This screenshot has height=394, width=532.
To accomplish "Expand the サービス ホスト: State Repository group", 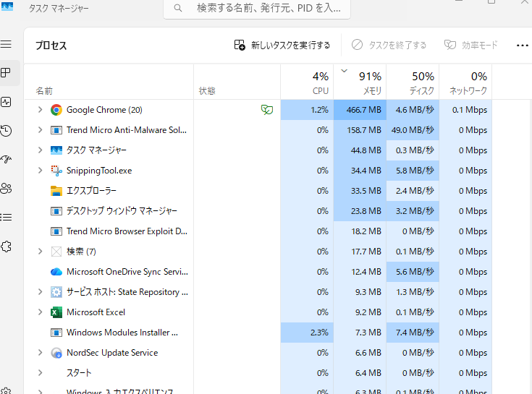I will pos(40,292).
